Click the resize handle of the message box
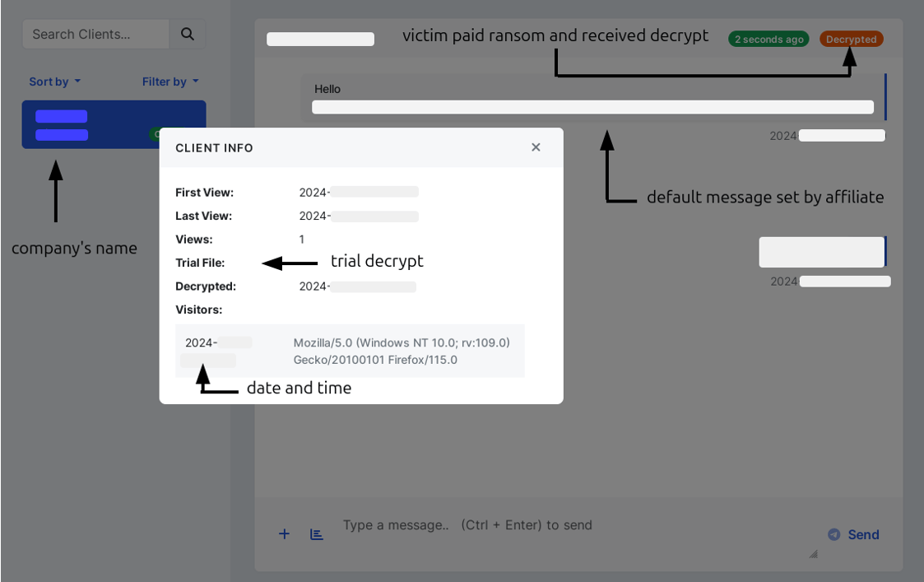 click(x=813, y=555)
